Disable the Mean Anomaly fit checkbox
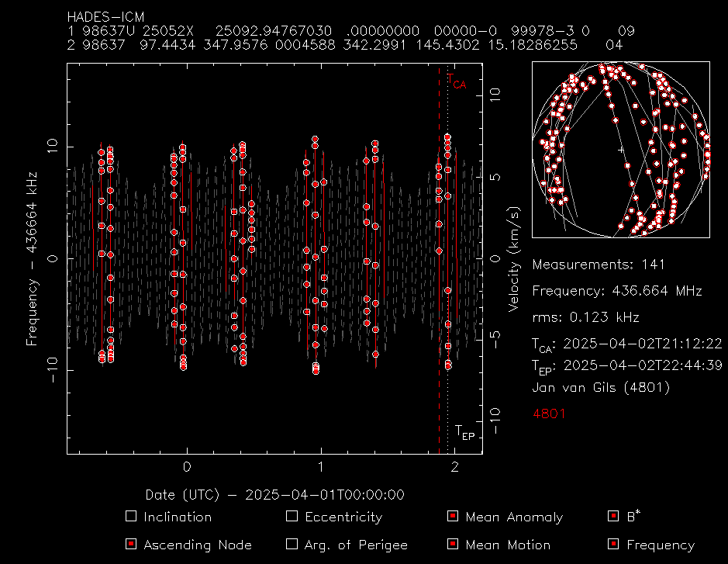 point(453,517)
